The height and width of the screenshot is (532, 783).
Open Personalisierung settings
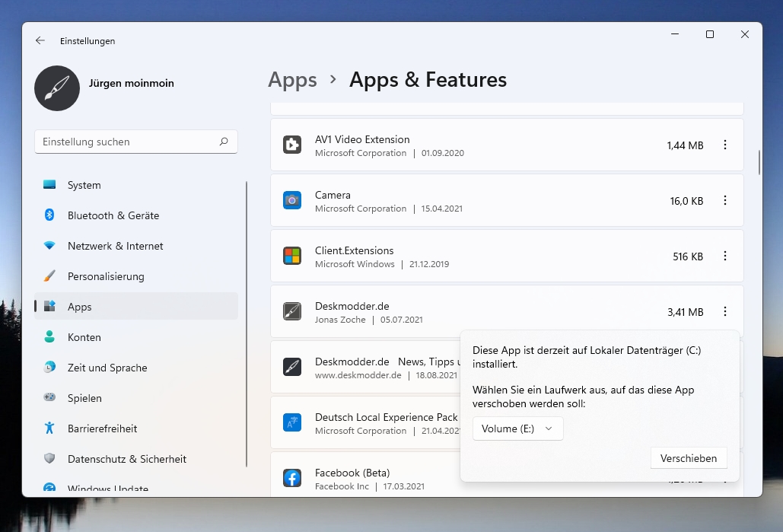coord(135,276)
